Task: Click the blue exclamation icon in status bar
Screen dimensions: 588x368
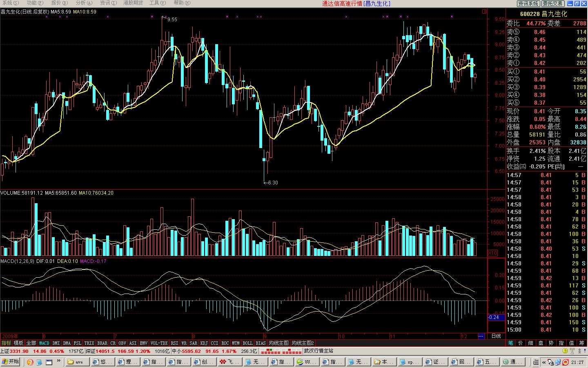Action: tap(585, 351)
